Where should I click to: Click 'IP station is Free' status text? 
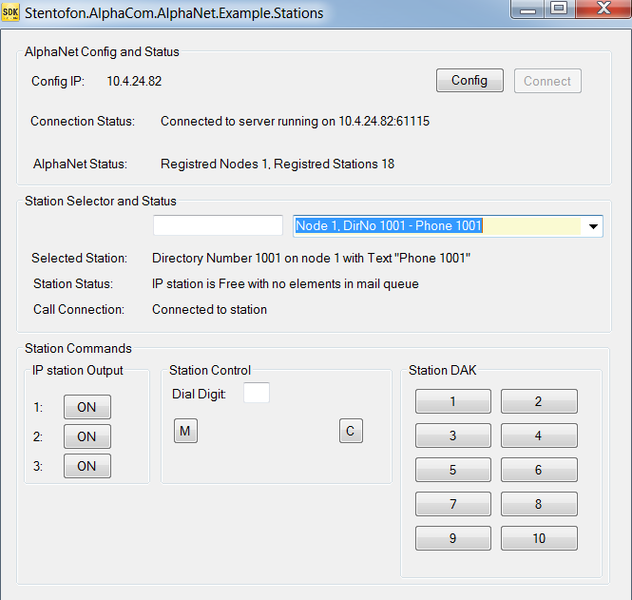point(285,284)
